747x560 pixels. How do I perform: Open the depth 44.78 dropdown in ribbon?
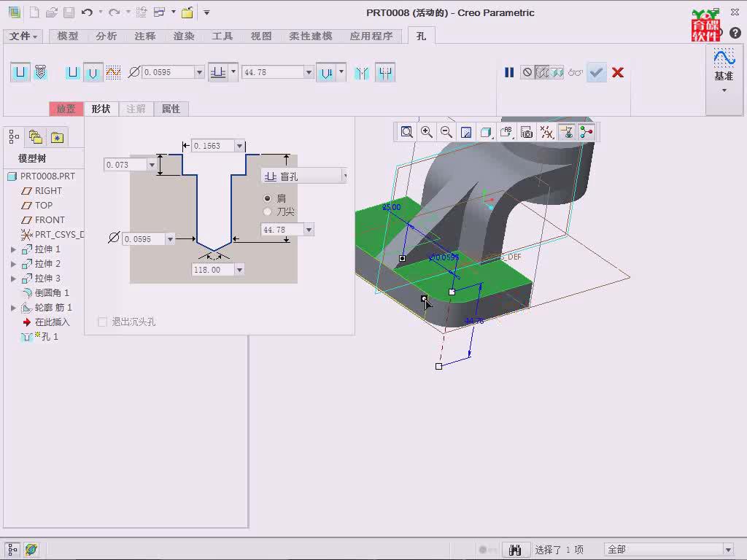tap(309, 72)
